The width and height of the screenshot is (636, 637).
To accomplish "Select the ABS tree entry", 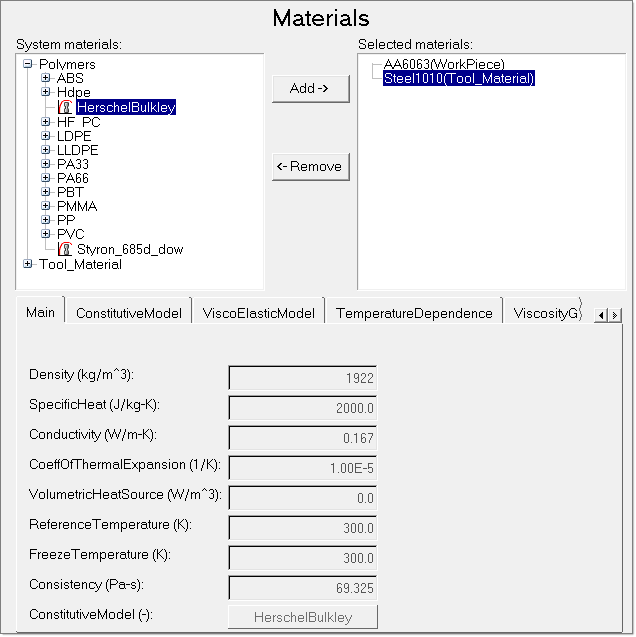I will [70, 78].
